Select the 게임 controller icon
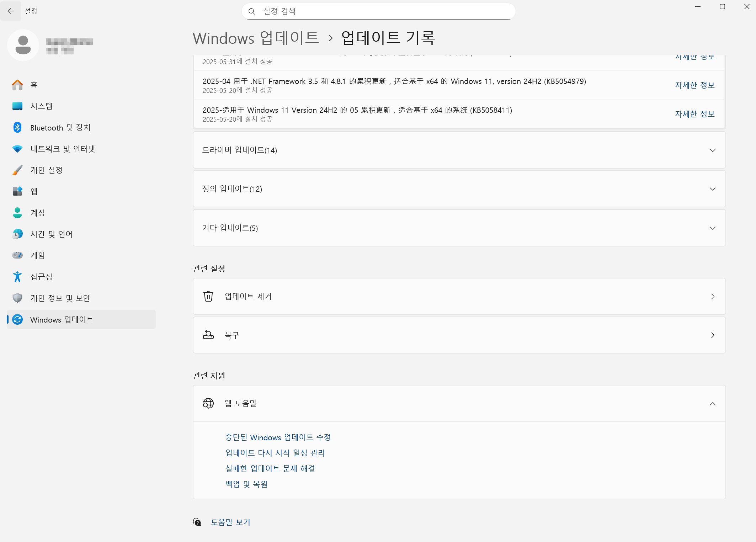Viewport: 756px width, 542px height. pyautogui.click(x=17, y=255)
